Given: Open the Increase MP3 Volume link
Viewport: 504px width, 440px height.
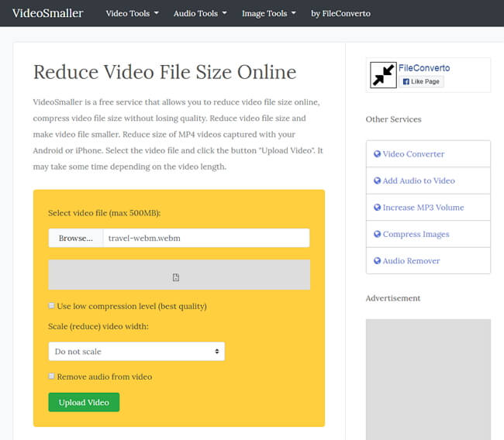Looking at the screenshot, I should coord(423,208).
